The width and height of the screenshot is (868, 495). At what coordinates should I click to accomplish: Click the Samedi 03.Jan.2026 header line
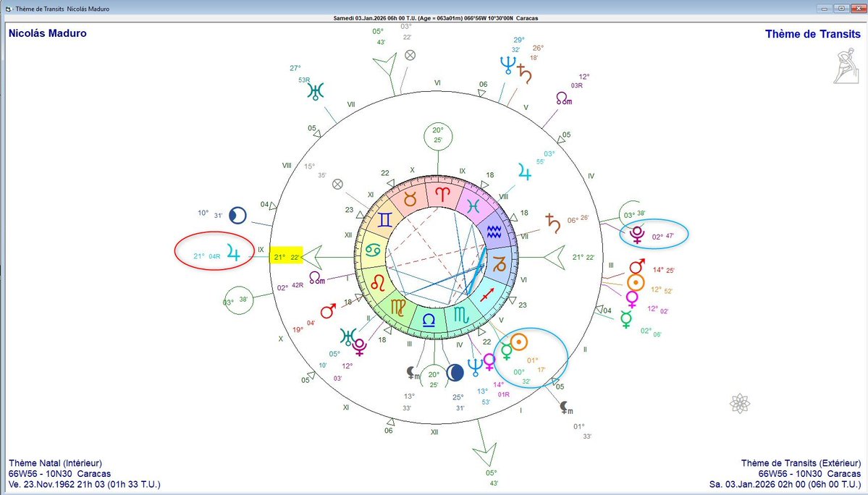436,18
